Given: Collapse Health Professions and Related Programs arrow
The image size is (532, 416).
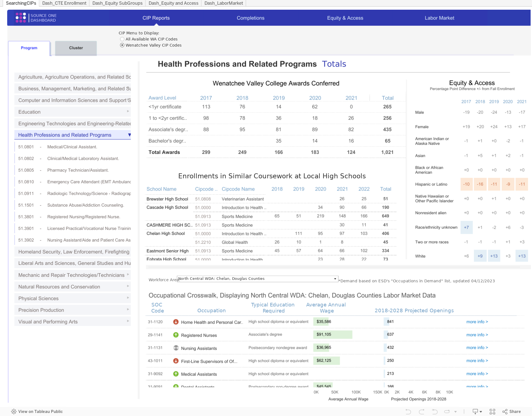Looking at the screenshot, I should (129, 135).
